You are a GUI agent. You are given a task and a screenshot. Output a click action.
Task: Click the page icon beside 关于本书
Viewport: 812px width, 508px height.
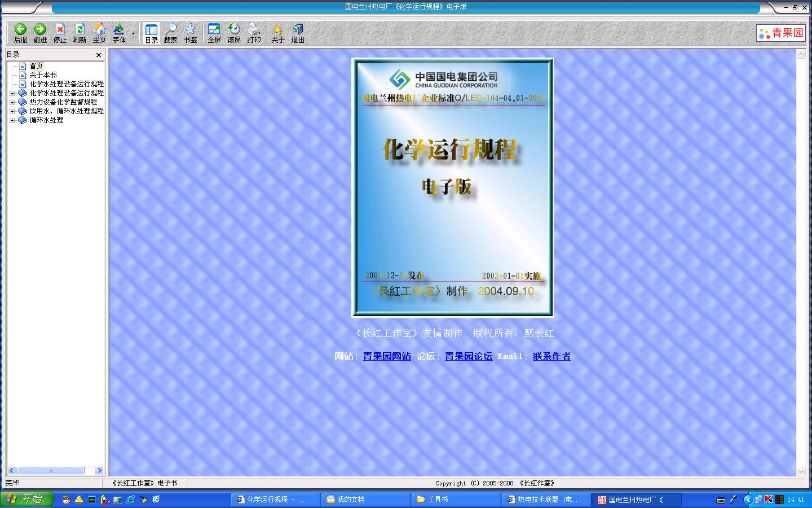point(23,75)
